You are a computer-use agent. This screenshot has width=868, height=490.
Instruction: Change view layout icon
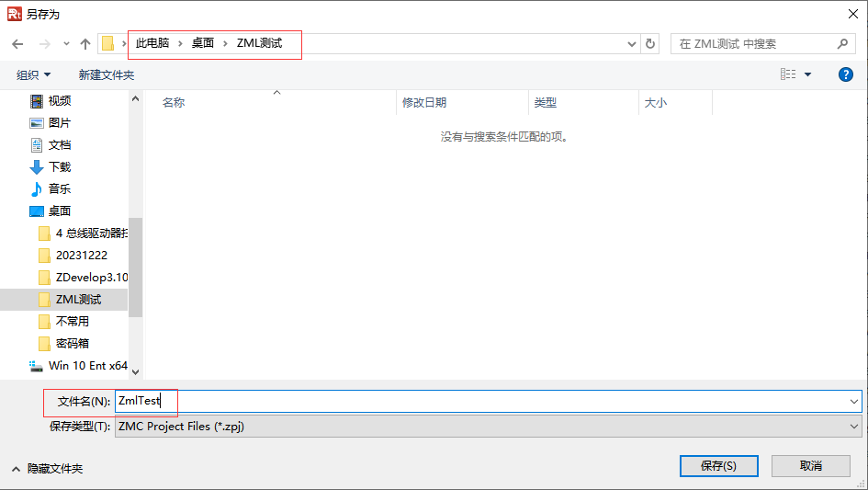click(788, 74)
